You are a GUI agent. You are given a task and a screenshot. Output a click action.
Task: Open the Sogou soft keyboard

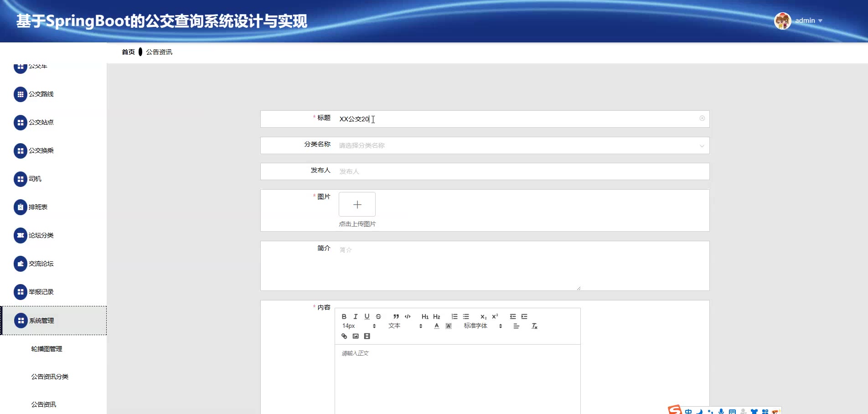click(732, 412)
